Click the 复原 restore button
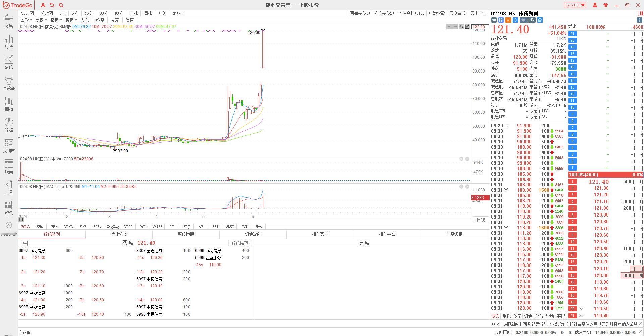 (130, 20)
